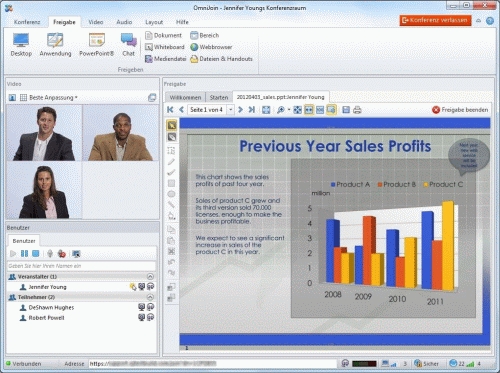The width and height of the screenshot is (500, 373).
Task: Share the Desktop via ribbon icon
Action: (21, 45)
